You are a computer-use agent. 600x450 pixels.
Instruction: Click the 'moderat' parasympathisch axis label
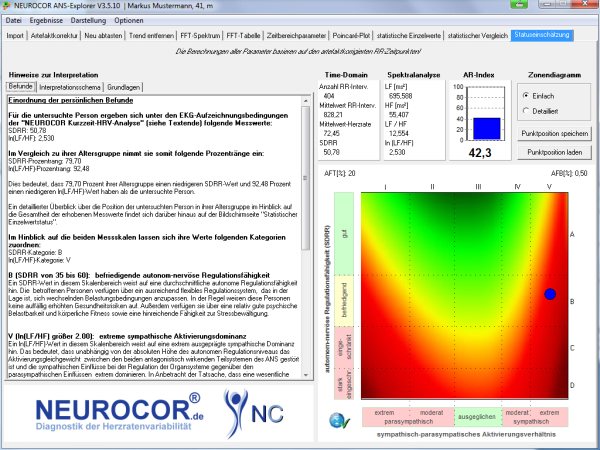[432, 412]
